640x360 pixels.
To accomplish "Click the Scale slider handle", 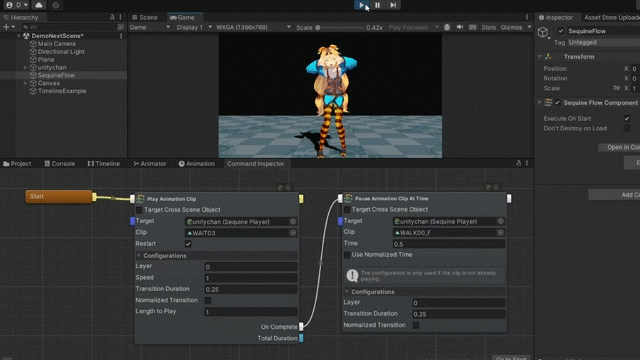I will coord(318,27).
